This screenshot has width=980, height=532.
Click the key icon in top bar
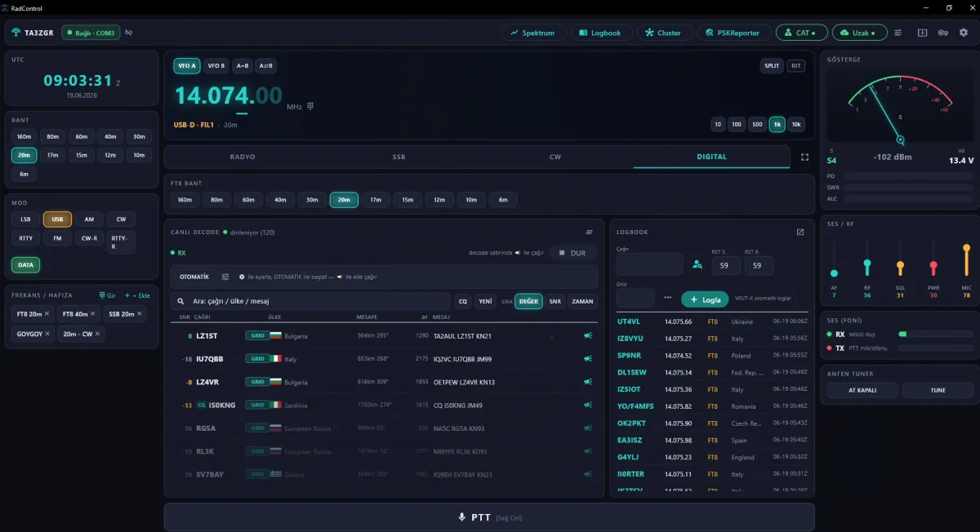click(943, 33)
